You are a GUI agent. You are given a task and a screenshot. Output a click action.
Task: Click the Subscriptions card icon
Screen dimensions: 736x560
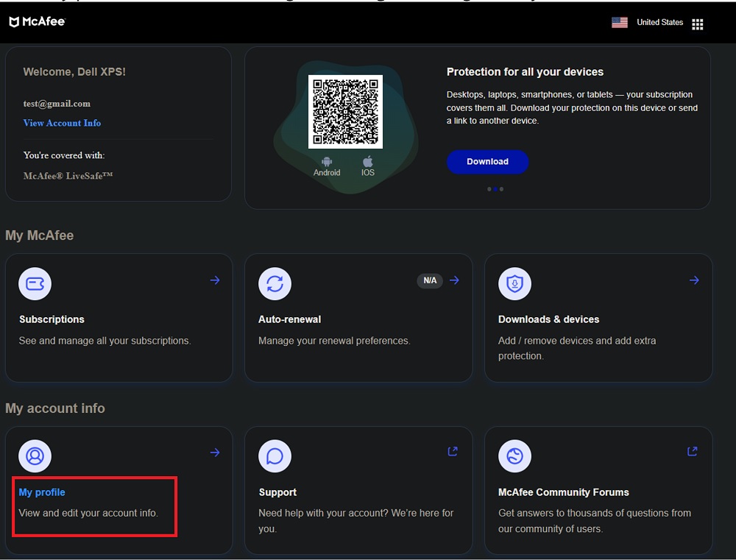[35, 284]
